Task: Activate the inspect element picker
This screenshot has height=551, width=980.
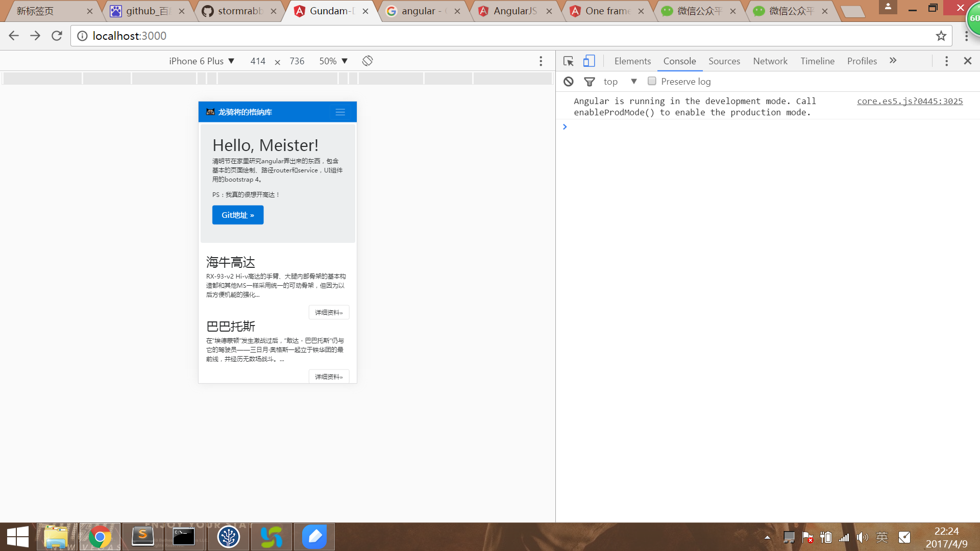Action: tap(568, 61)
